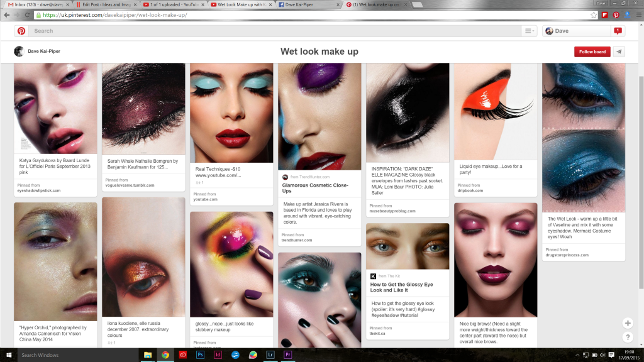Open Chrome hamburger menu
This screenshot has width=644, height=362.
pos(639,15)
